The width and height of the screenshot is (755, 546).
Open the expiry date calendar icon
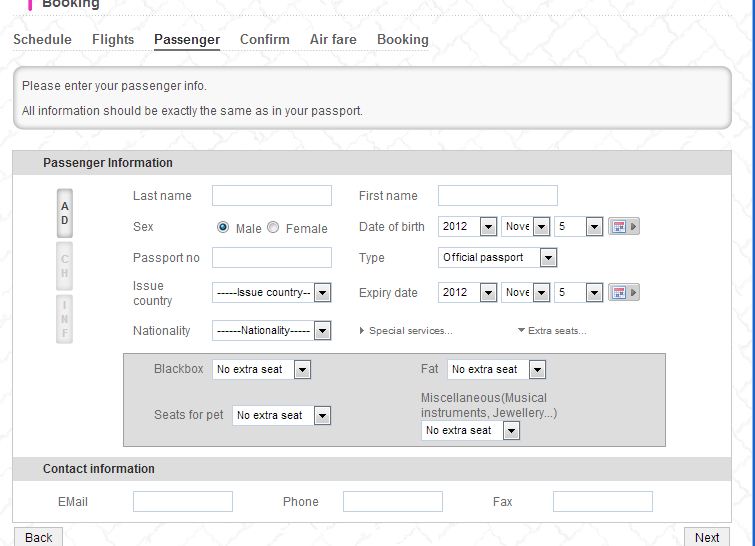[618, 293]
